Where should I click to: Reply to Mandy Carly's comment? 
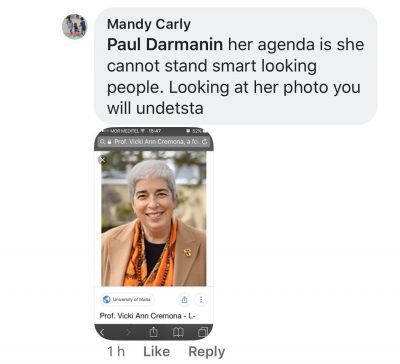click(207, 351)
